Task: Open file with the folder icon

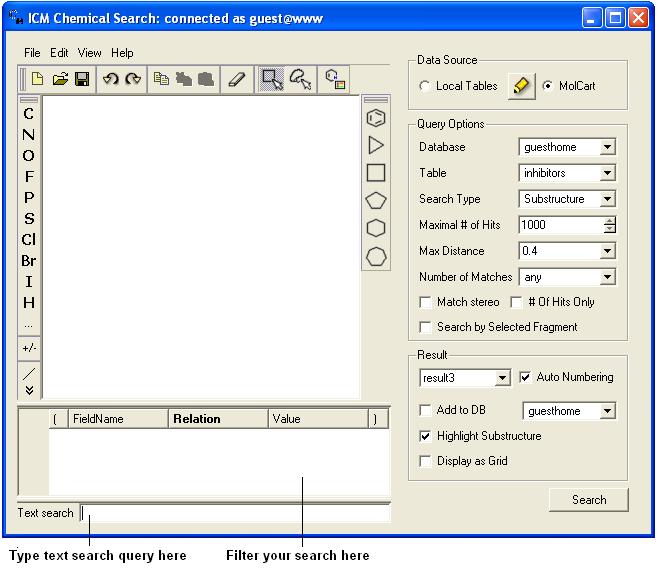Action: tap(60, 79)
